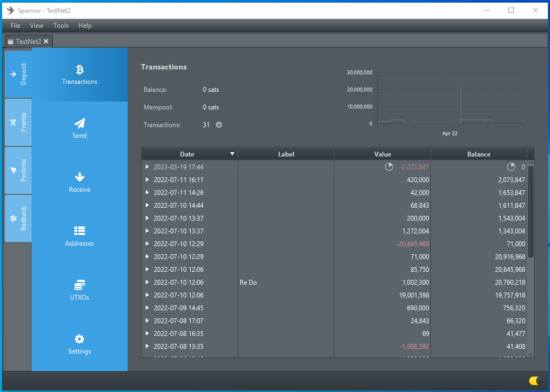This screenshot has height=392, width=550.
Task: Click the 1,002,300 value cell
Action: pos(382,283)
